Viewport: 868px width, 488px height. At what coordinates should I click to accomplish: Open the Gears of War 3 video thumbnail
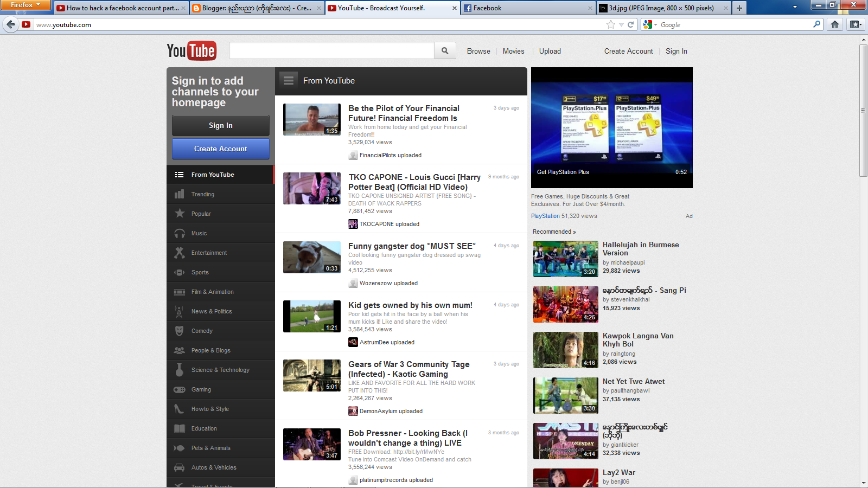(312, 375)
